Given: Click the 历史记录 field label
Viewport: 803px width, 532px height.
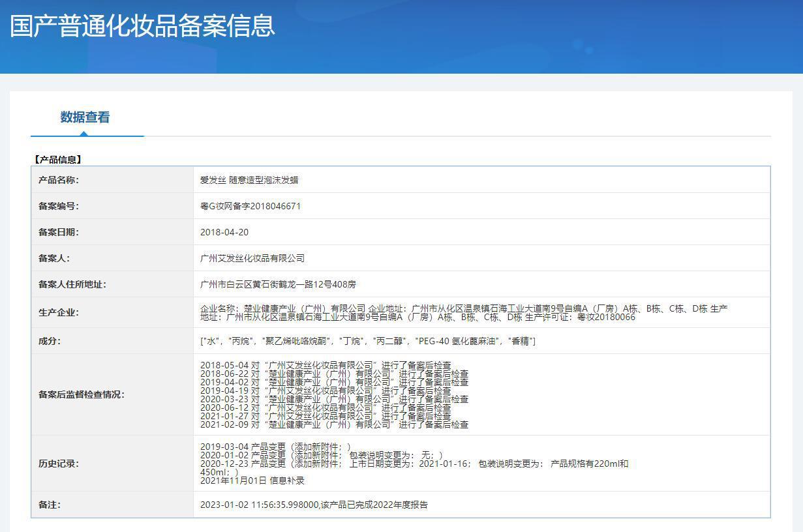Looking at the screenshot, I should [x=58, y=464].
